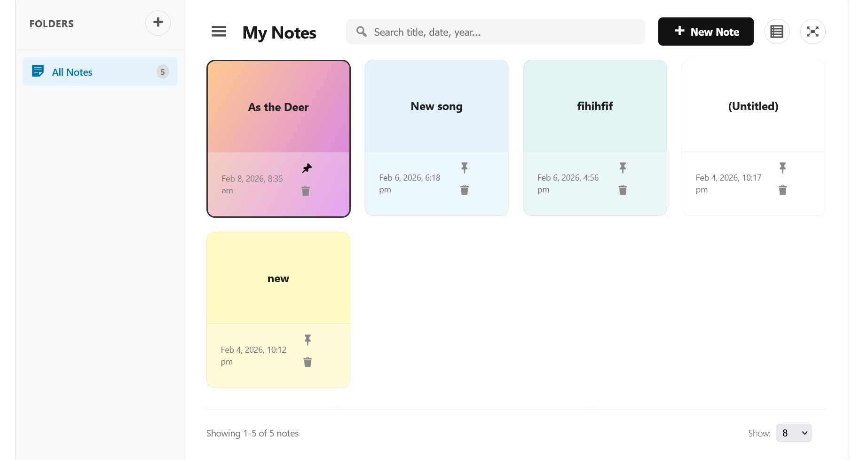Open the hamburger menu beside My Notes
This screenshot has width=868, height=460.
[x=219, y=32]
